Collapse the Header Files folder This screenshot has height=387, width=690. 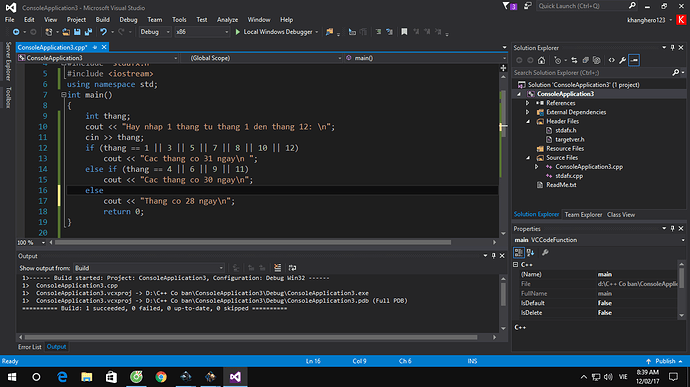528,122
